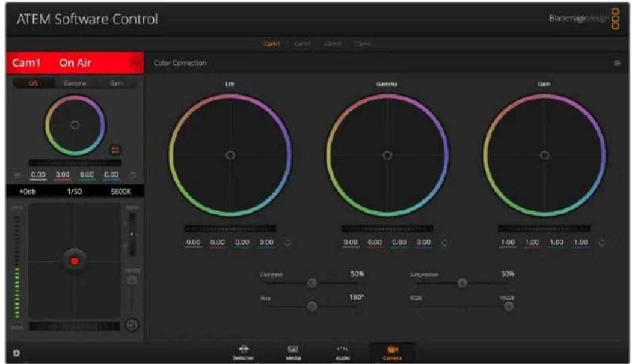Viewport: 632px width, 364px height.
Task: Open the Camera page
Action: (x=392, y=353)
